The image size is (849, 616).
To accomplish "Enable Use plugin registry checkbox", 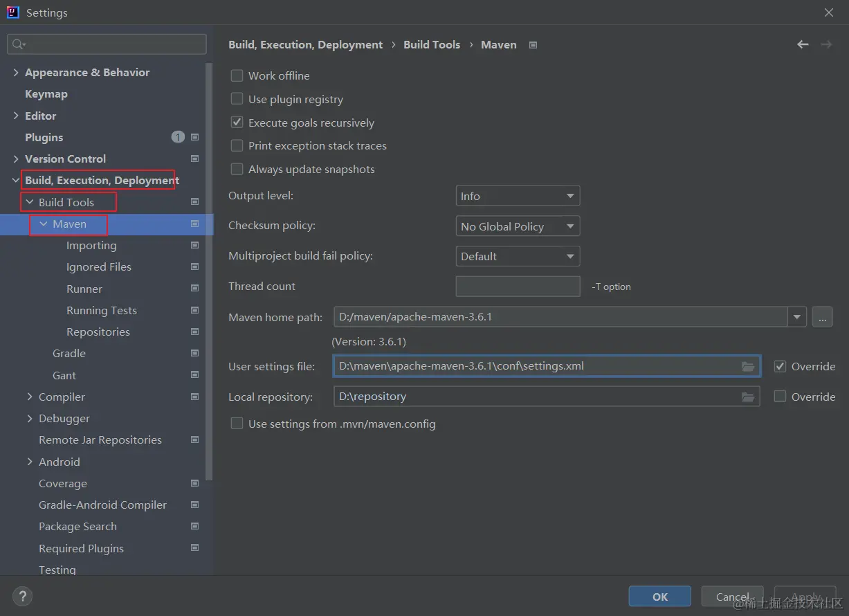I will pyautogui.click(x=237, y=99).
